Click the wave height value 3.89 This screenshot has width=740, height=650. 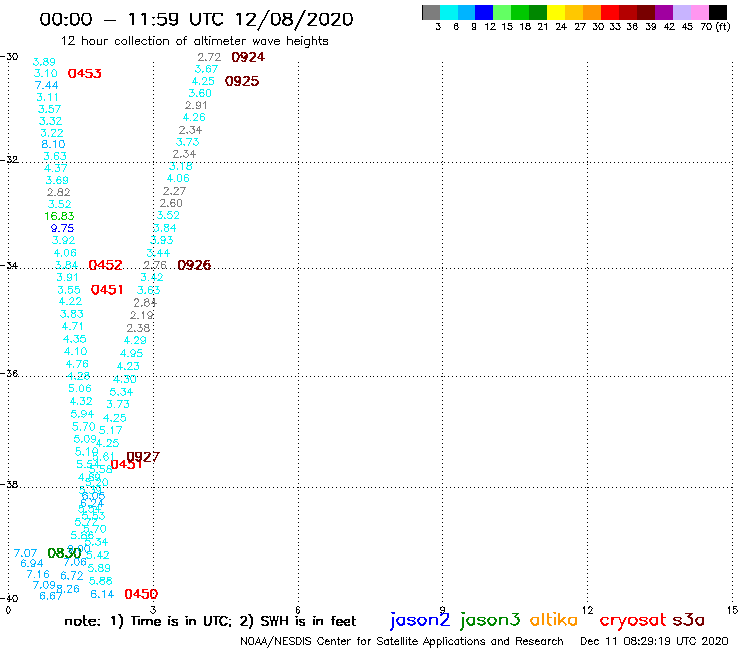44,62
